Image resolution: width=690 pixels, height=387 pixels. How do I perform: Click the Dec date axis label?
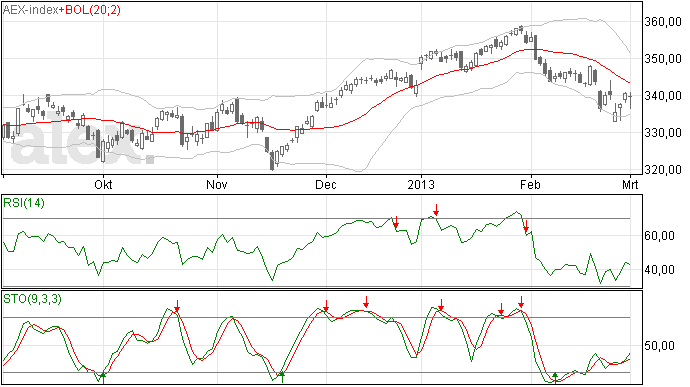(326, 184)
